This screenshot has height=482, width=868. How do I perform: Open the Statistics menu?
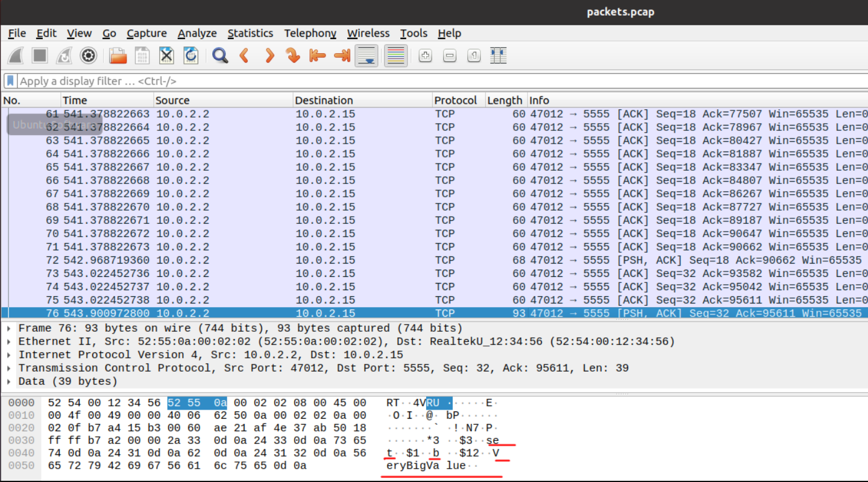pyautogui.click(x=250, y=33)
